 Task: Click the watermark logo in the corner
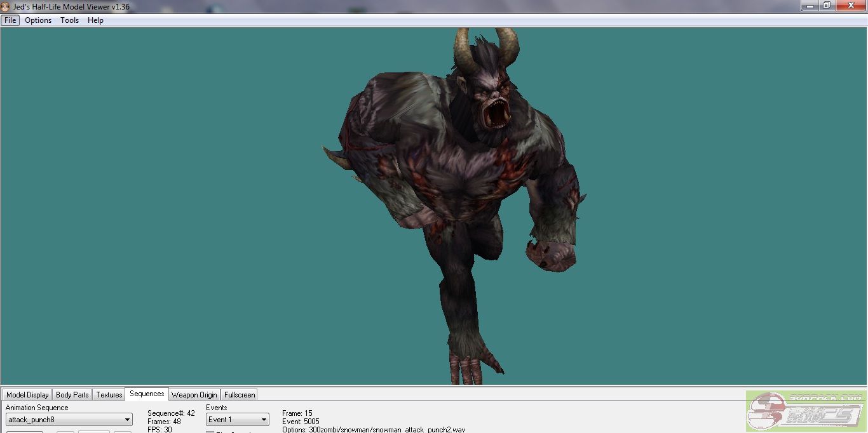tap(806, 411)
